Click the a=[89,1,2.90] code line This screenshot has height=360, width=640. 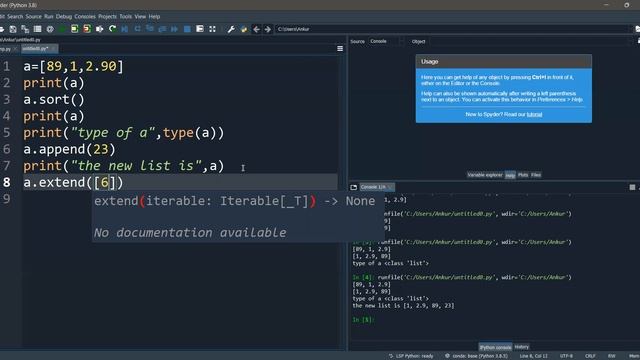click(x=73, y=66)
